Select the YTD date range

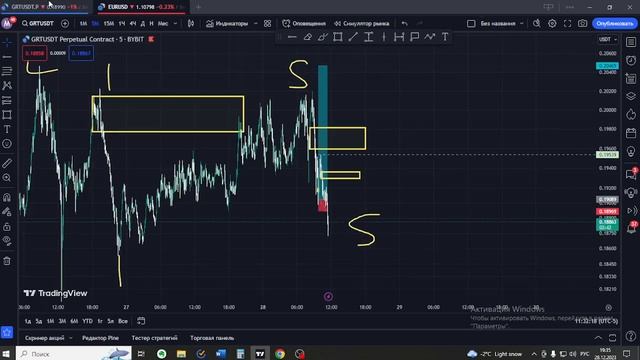coord(87,321)
